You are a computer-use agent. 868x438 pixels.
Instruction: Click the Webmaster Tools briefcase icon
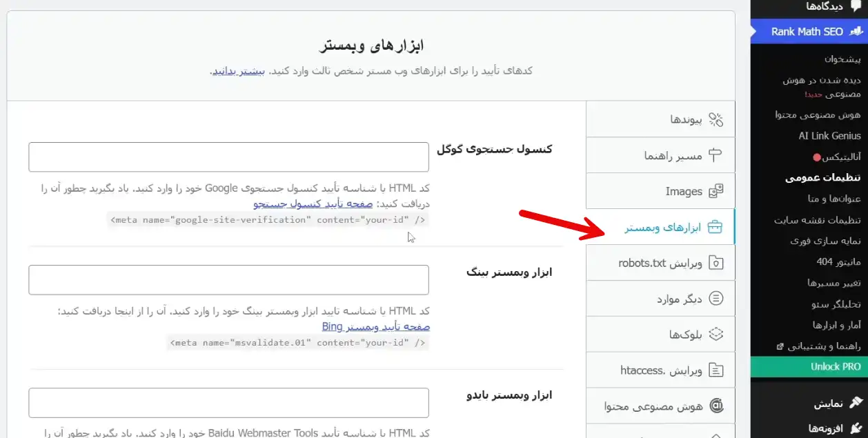(716, 227)
